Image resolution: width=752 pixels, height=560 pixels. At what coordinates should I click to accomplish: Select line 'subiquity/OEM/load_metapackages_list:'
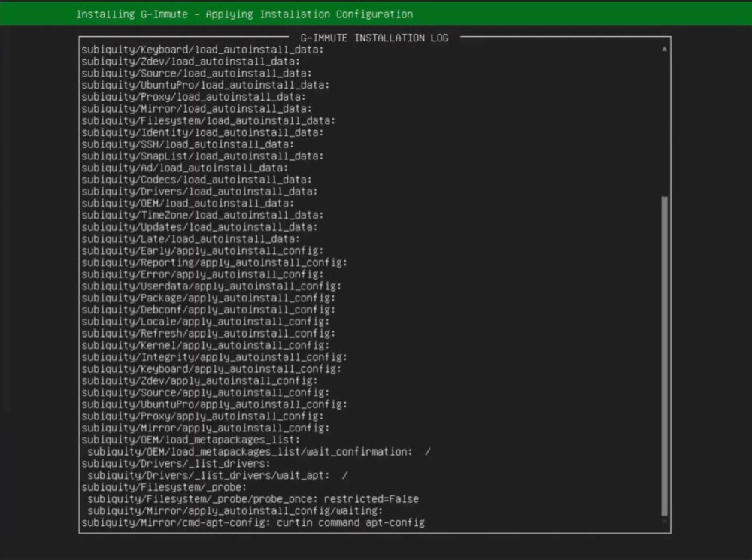190,440
